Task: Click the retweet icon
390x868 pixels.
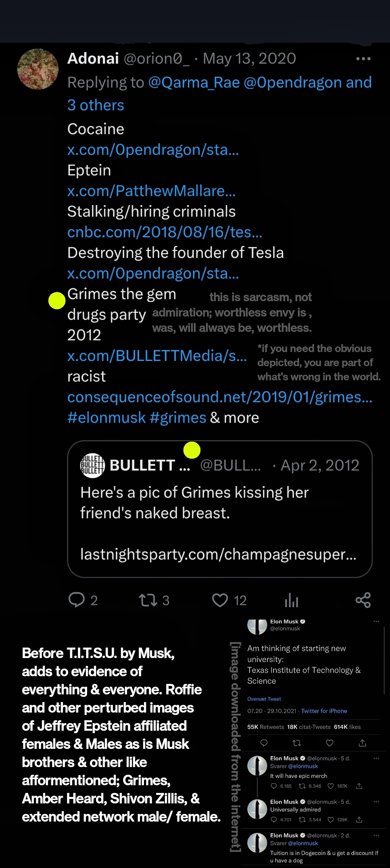Action: click(148, 600)
